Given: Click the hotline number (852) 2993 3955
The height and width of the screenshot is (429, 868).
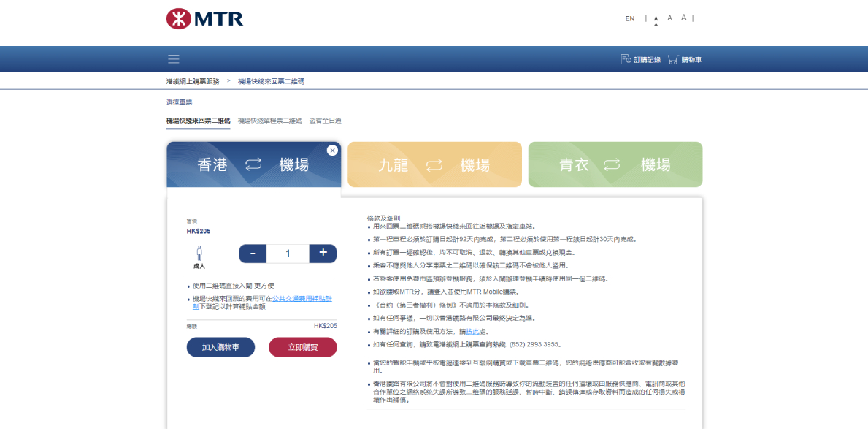Looking at the screenshot, I should [535, 344].
